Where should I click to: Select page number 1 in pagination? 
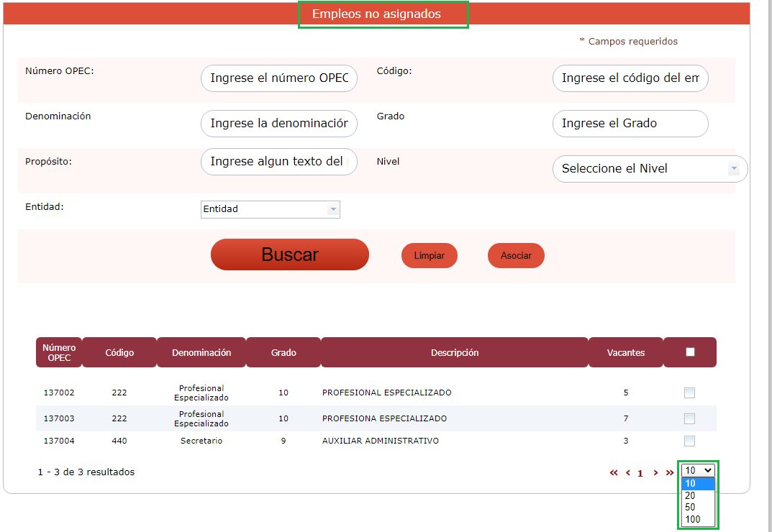point(640,474)
